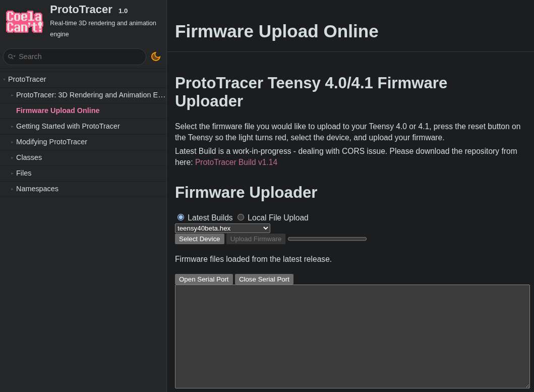Click the Firmware Uploader heading
This screenshot has width=534, height=392.
point(246,192)
